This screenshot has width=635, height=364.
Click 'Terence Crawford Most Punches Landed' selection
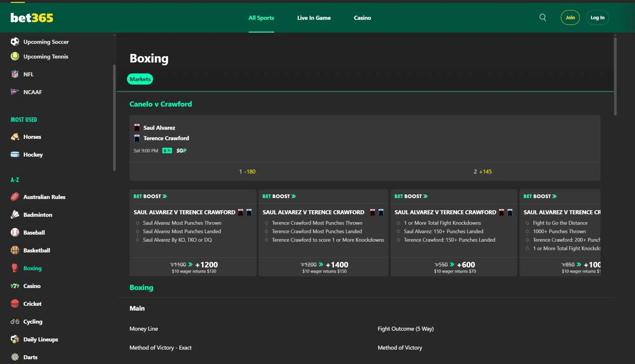click(x=317, y=231)
